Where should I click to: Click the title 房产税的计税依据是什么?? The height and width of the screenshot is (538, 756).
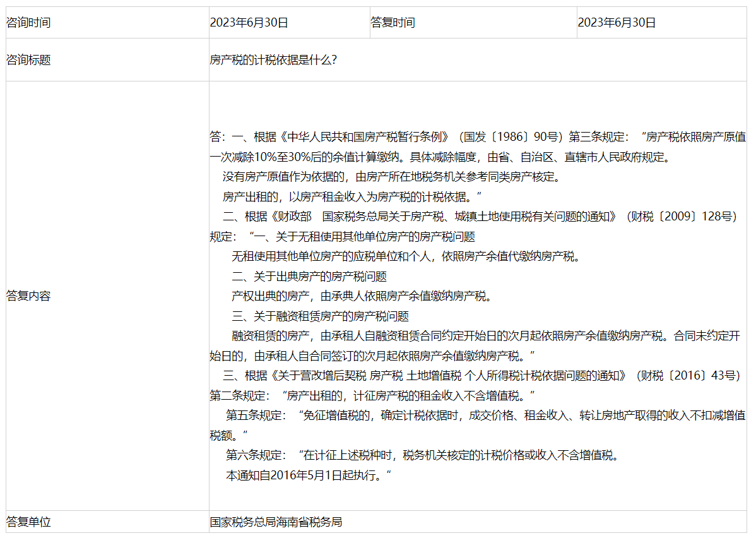tap(273, 60)
